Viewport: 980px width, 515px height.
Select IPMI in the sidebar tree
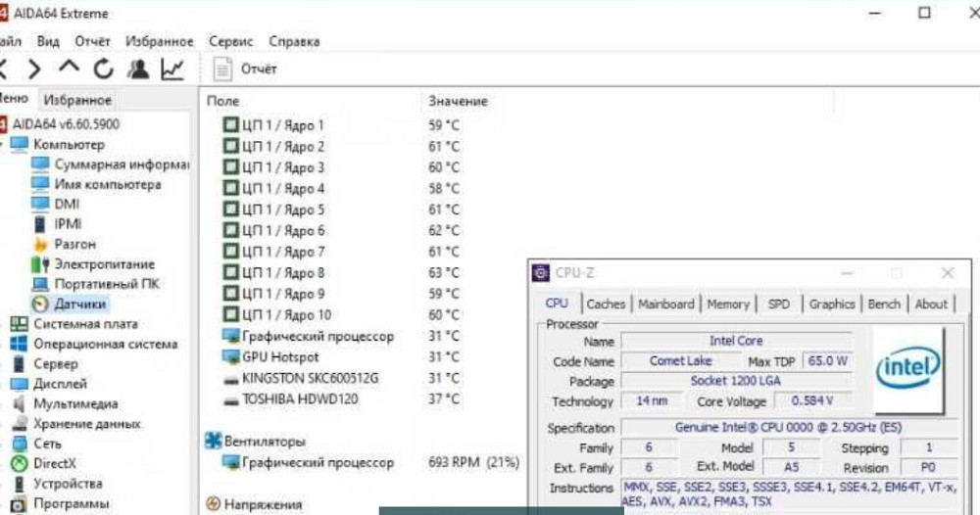coord(68,224)
